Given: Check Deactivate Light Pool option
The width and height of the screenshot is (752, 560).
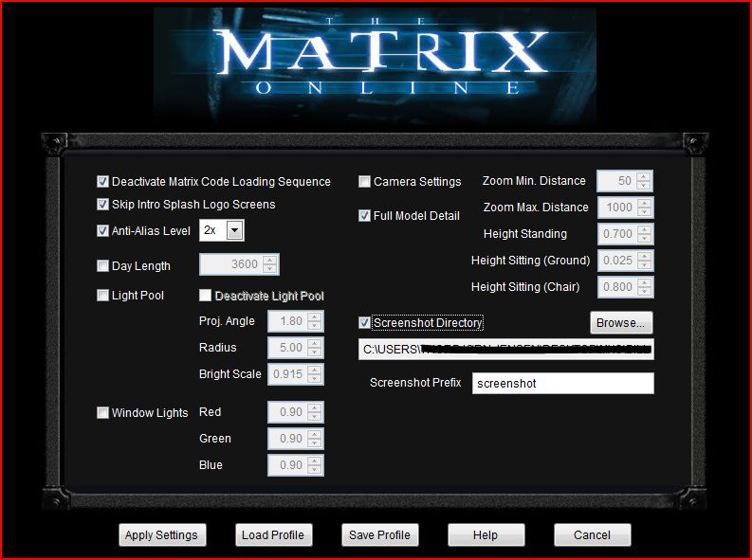Looking at the screenshot, I should click(x=205, y=296).
